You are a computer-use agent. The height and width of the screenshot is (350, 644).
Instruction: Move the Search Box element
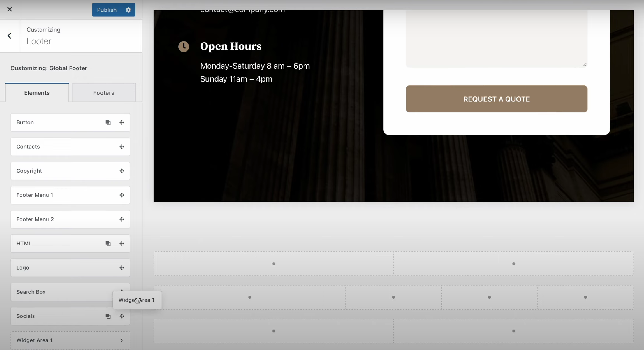point(121,291)
